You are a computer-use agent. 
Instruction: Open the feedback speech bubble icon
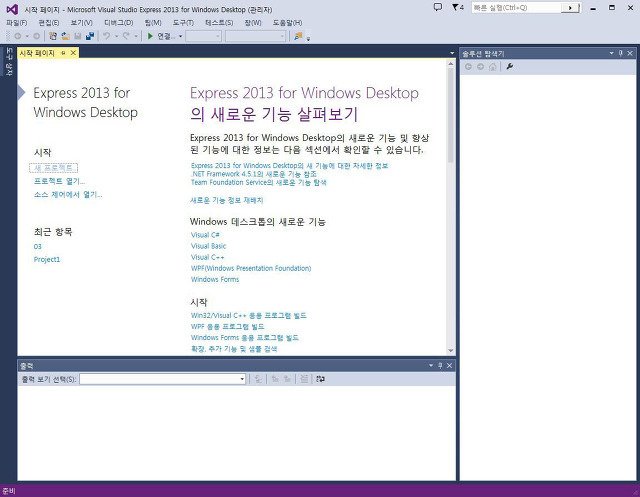[438, 7]
